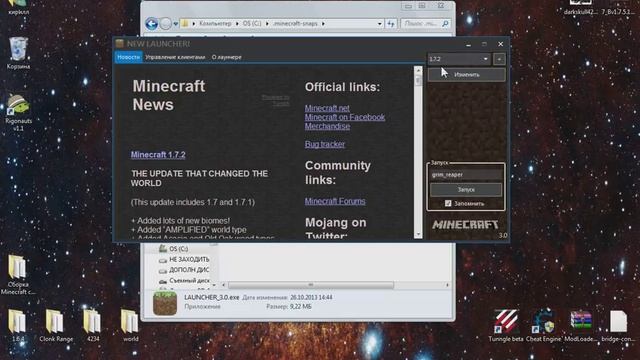
Task: Click the Explorer refresh button
Action: click(391, 24)
